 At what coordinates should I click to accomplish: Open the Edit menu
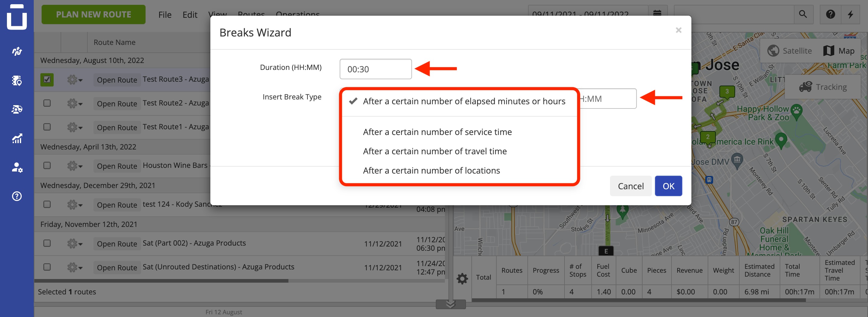click(190, 15)
